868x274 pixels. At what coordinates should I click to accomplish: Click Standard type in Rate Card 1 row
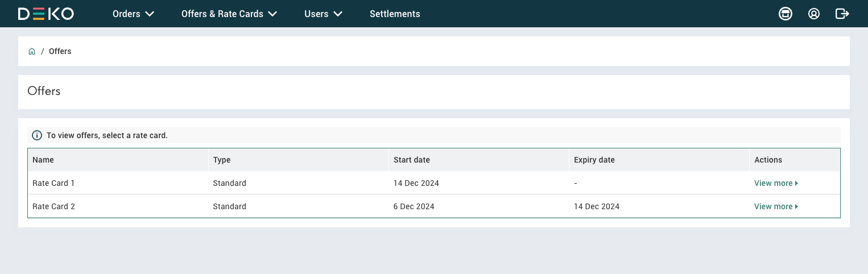[230, 183]
